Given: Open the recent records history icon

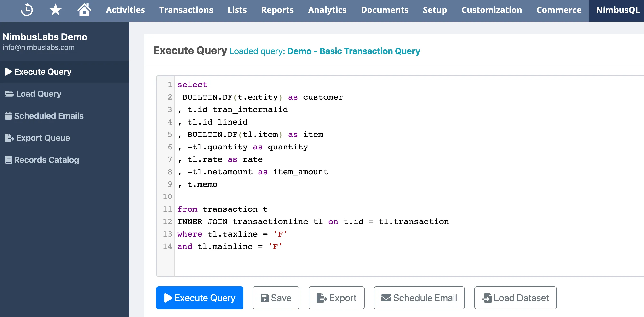Looking at the screenshot, I should coord(27,10).
